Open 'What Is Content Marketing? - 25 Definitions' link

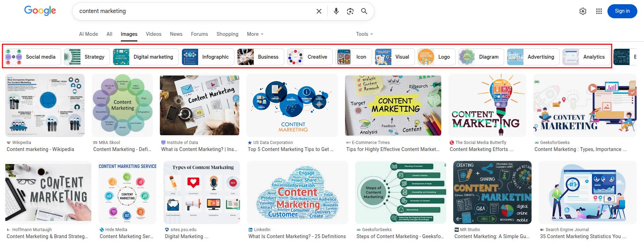(x=297, y=236)
